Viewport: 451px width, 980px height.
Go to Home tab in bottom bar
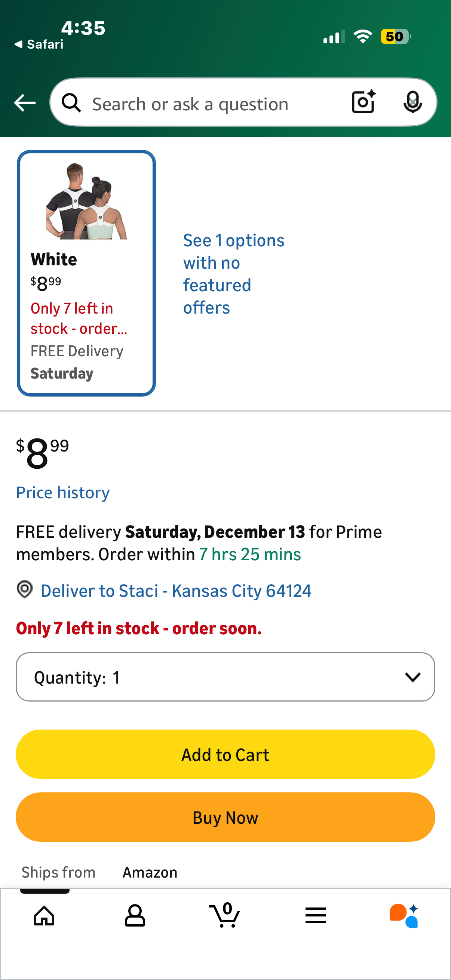(x=44, y=915)
